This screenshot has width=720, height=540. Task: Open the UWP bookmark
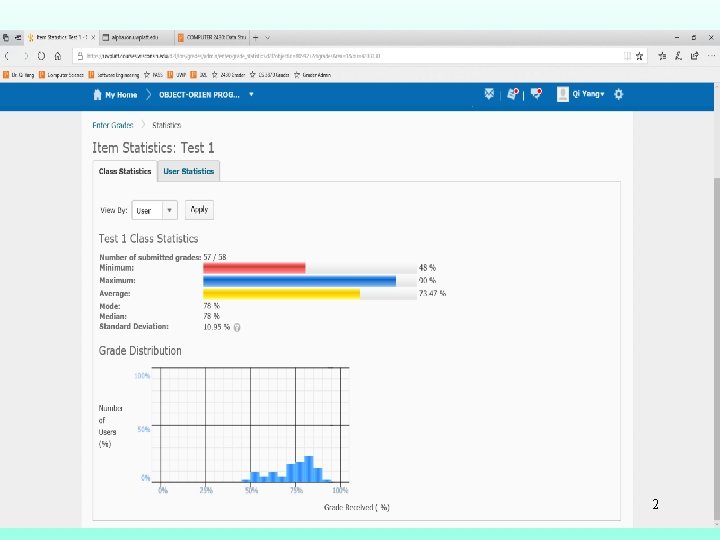click(x=177, y=75)
